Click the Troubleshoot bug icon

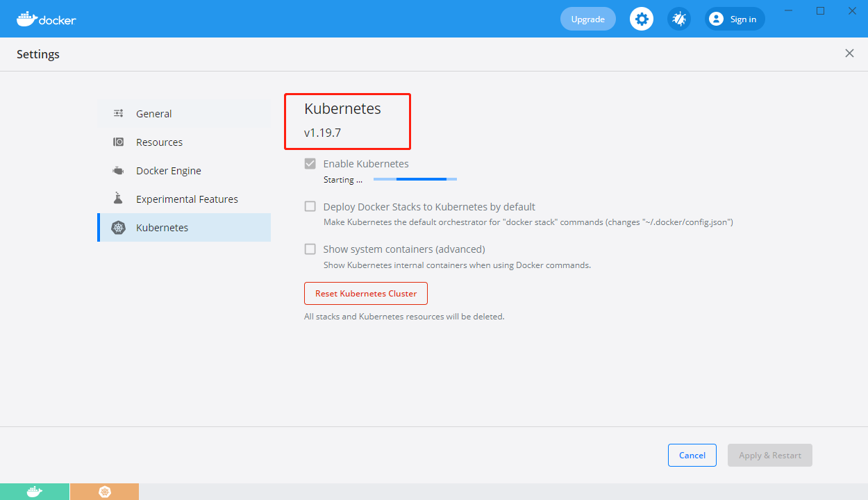click(678, 19)
